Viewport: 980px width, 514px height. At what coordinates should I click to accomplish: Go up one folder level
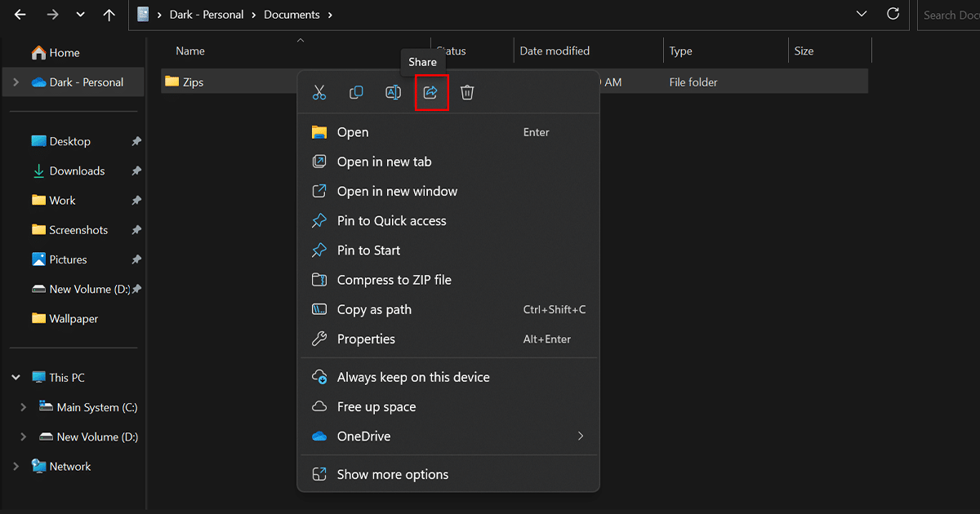[x=109, y=15]
